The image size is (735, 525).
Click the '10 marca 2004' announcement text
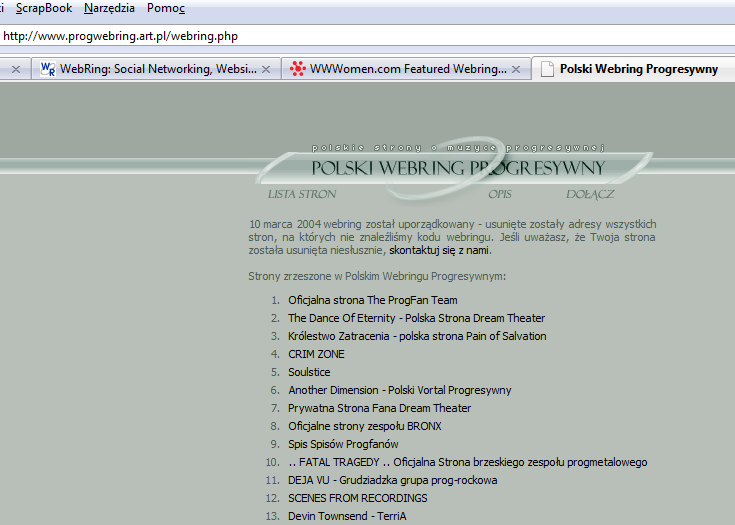pyautogui.click(x=452, y=237)
